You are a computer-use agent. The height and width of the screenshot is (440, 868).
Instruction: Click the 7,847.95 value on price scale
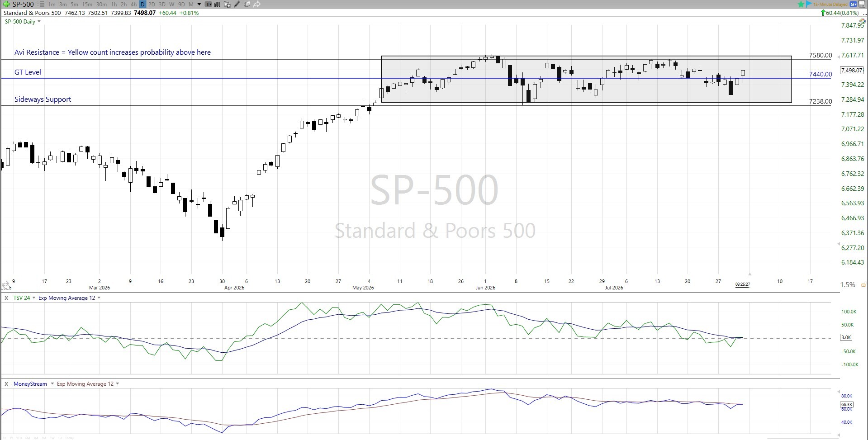853,26
